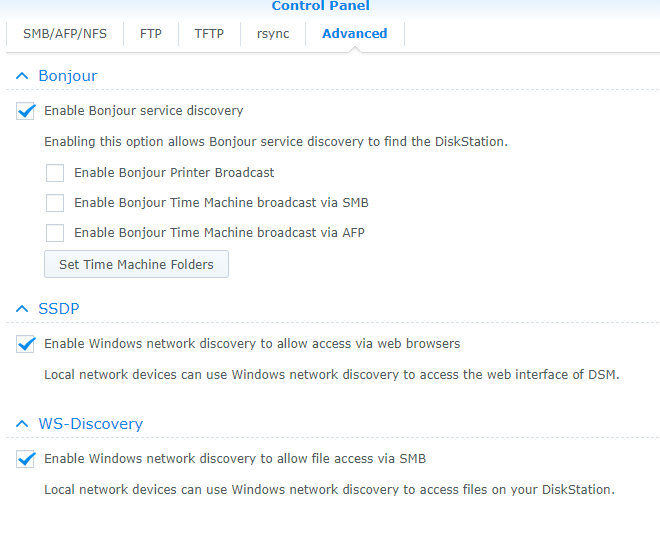The width and height of the screenshot is (660, 545).
Task: Click the Control Panel window title
Action: pyautogui.click(x=320, y=6)
